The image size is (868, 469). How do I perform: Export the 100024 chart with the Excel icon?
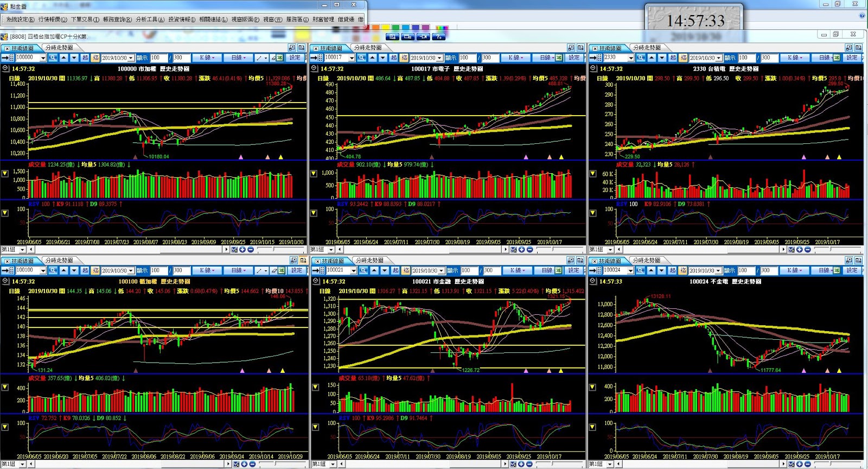838,270
